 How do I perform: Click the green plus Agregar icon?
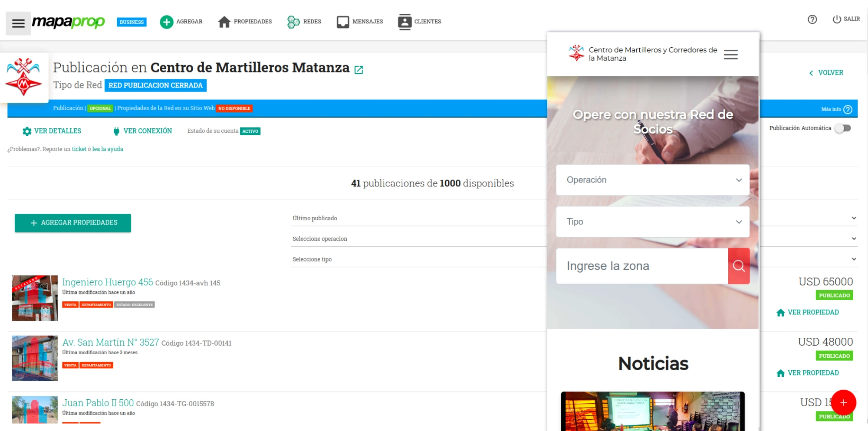166,22
